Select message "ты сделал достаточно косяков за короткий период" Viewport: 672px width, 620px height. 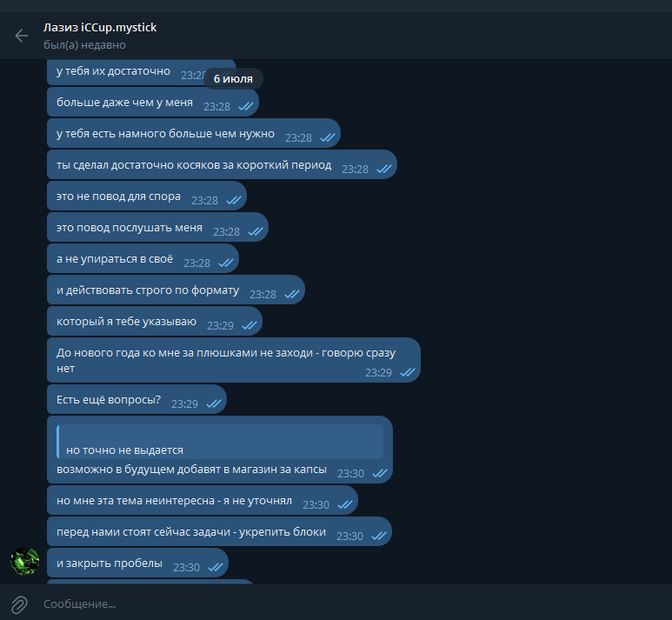222,164
